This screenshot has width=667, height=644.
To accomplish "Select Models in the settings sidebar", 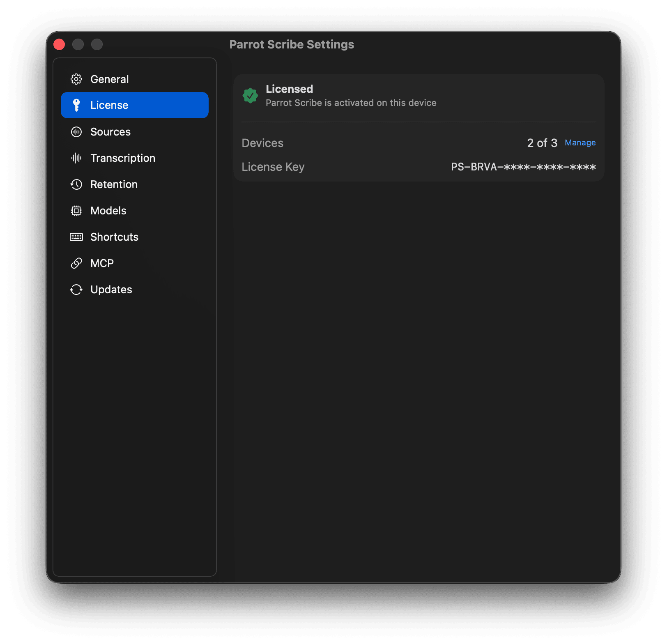I will pos(108,210).
